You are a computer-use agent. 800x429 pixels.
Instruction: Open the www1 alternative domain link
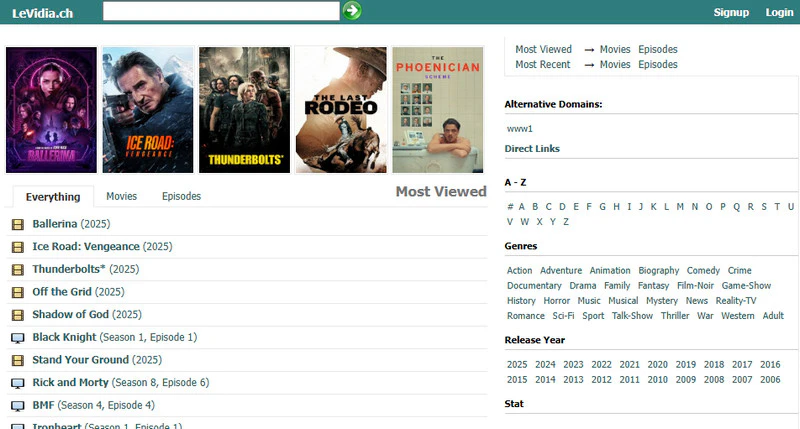click(x=519, y=129)
